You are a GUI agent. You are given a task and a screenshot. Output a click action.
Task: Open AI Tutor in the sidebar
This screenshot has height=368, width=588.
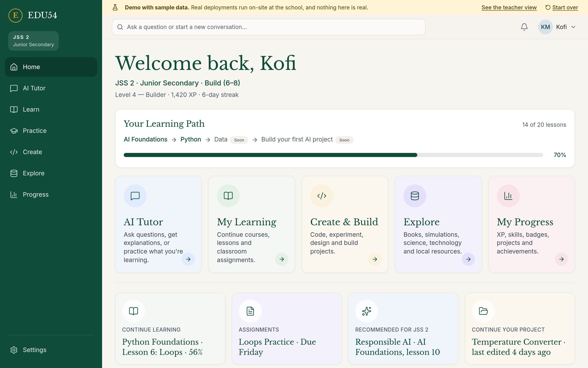pos(51,88)
